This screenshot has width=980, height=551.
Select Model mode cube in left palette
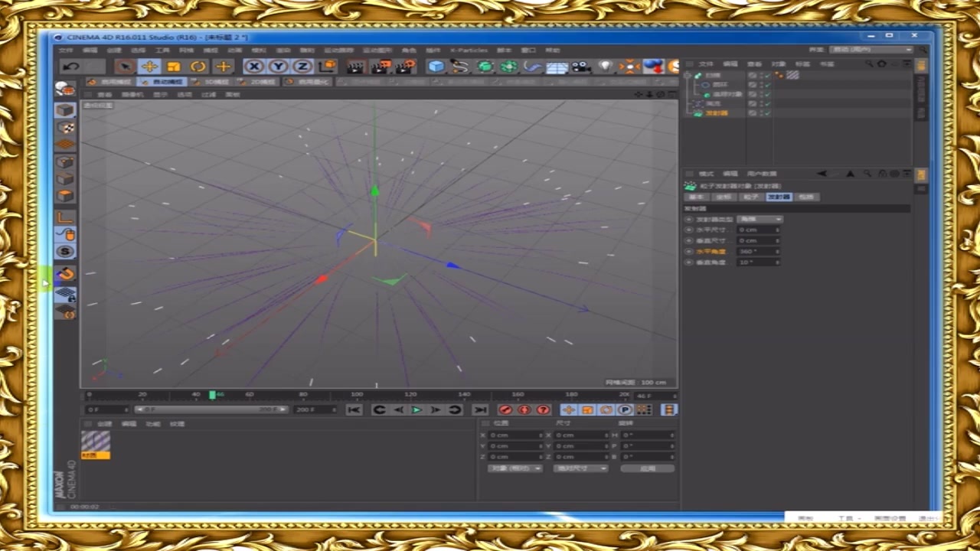pyautogui.click(x=65, y=109)
